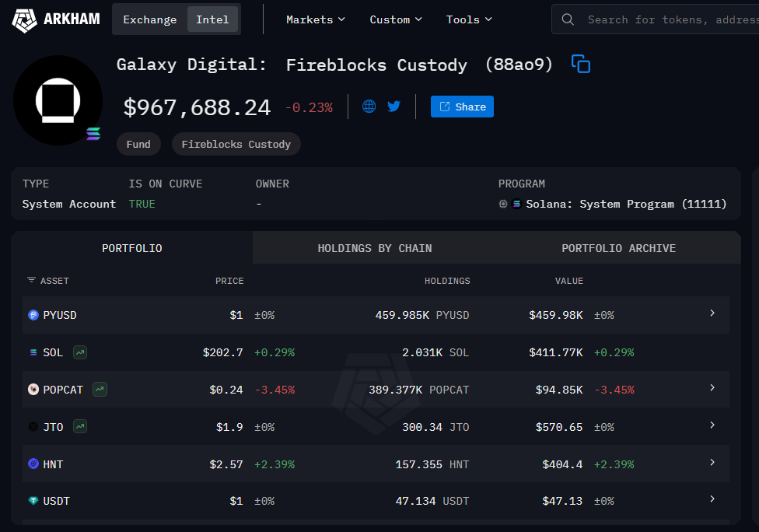The width and height of the screenshot is (759, 532).
Task: Click the Share button
Action: tap(462, 107)
